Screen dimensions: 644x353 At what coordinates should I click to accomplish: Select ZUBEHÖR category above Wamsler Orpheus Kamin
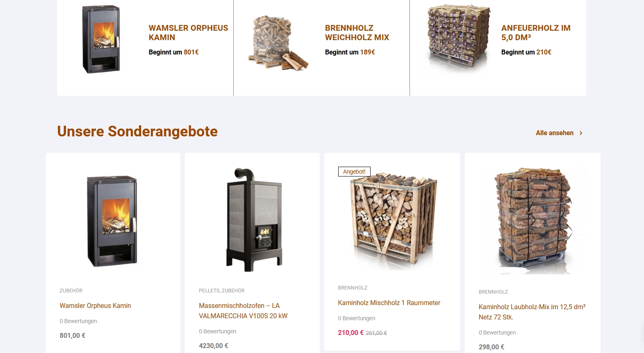[x=71, y=291]
